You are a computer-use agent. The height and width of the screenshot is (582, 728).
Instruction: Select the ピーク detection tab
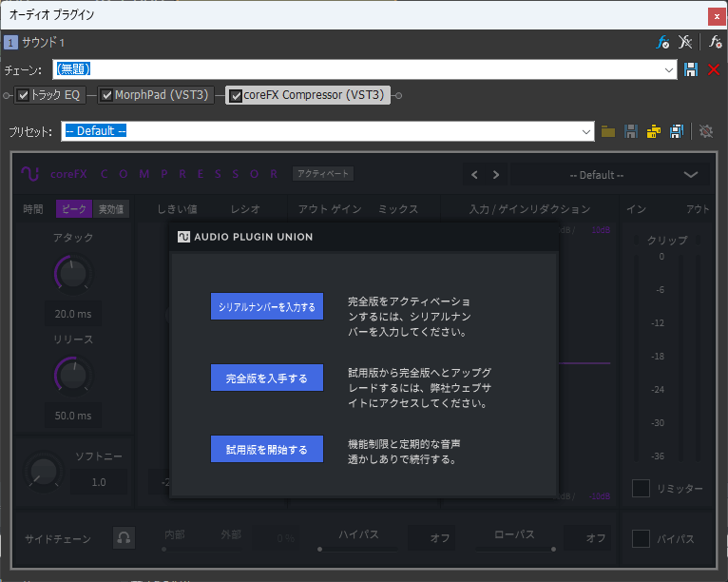(x=73, y=209)
